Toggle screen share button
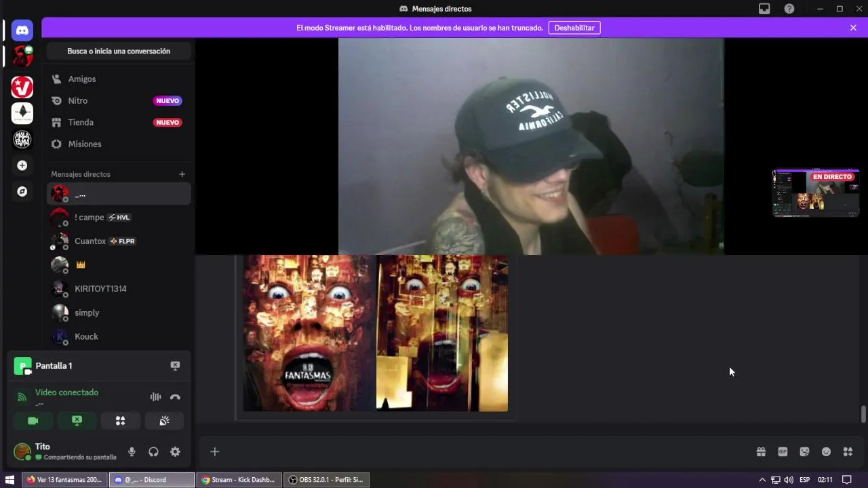Viewport: 868px width, 488px height. [77, 421]
